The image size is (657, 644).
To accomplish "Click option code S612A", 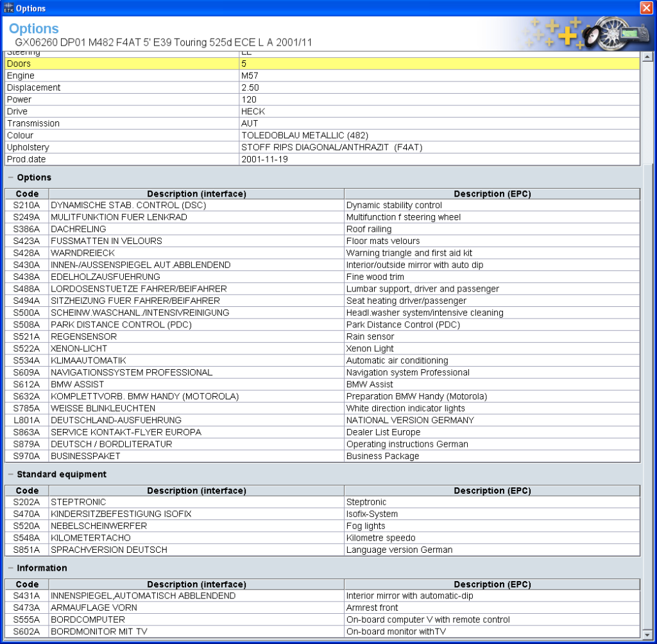I will coord(26,385).
